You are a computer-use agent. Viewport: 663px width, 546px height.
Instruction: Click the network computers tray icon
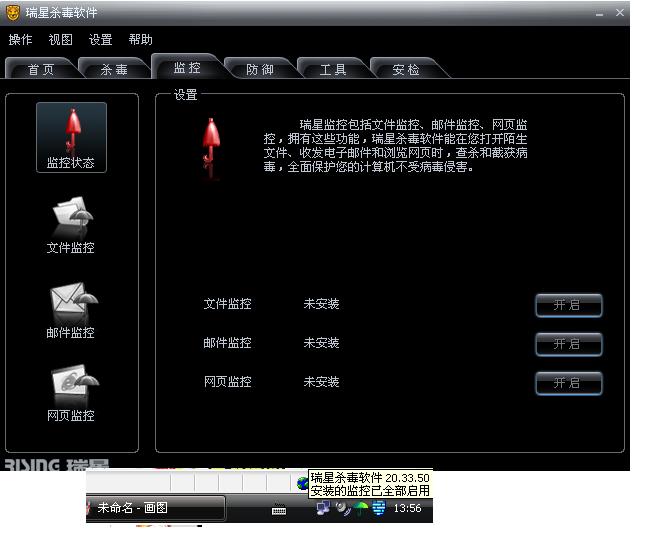pyautogui.click(x=323, y=508)
